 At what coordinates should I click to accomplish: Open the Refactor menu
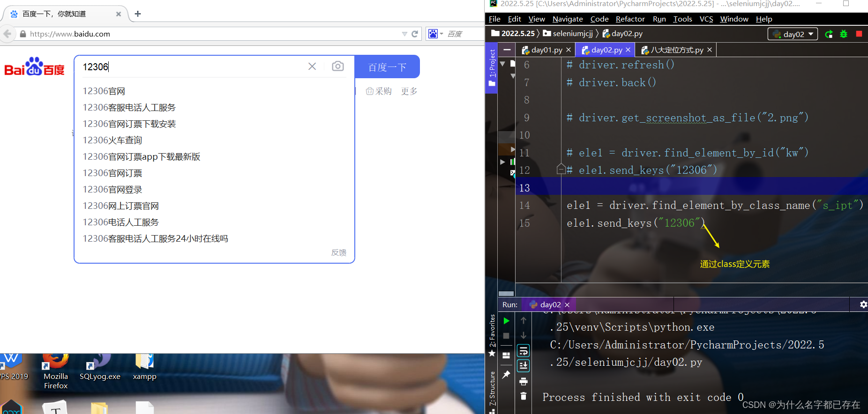630,19
